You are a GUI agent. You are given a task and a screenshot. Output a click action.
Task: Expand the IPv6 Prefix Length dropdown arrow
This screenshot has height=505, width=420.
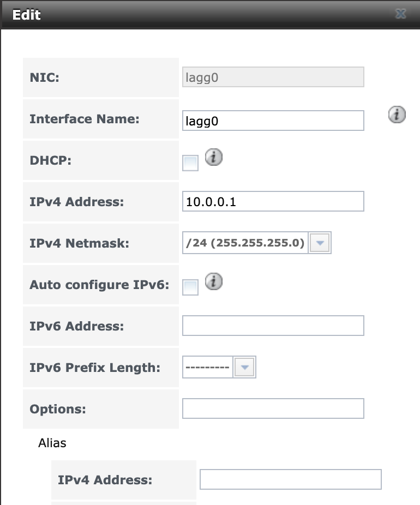[244, 367]
